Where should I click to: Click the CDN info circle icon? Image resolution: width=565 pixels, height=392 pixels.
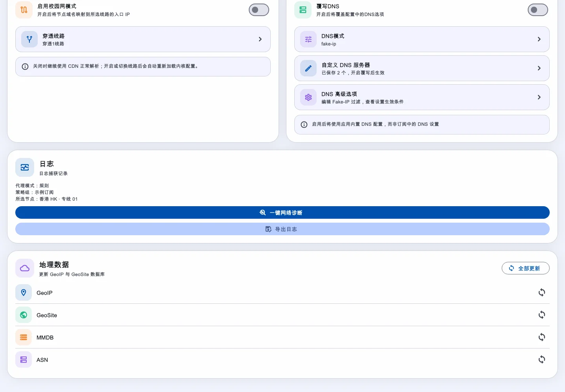25,67
